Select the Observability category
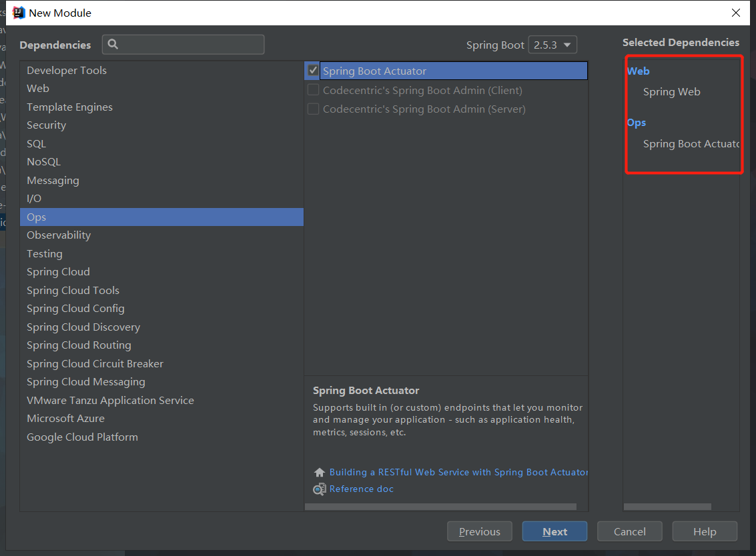Viewport: 756px width, 556px height. tap(161, 235)
